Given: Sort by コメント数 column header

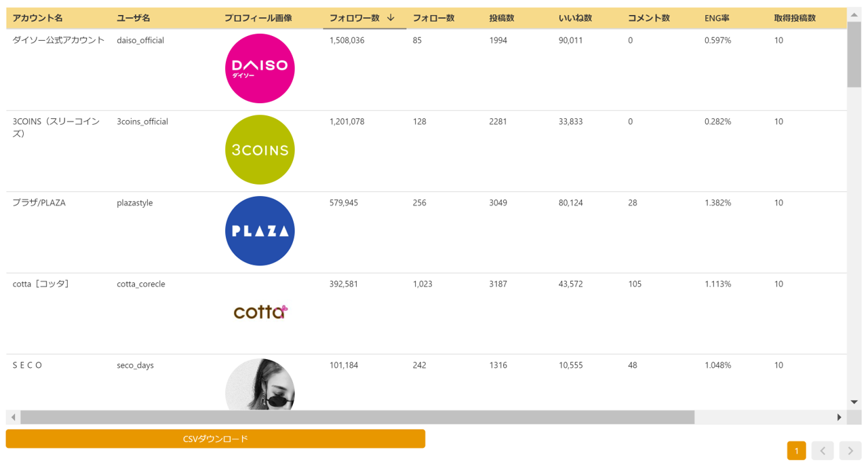Looking at the screenshot, I should pos(649,18).
